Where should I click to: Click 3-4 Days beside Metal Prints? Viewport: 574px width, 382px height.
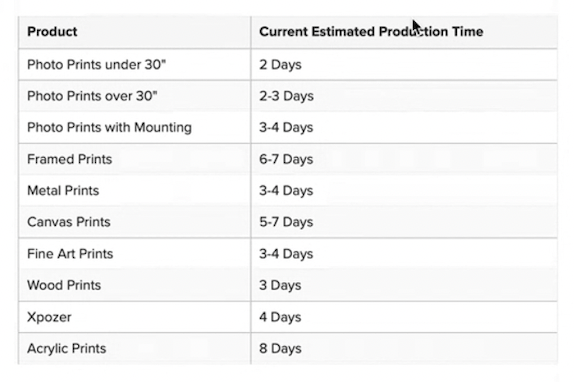[286, 191]
